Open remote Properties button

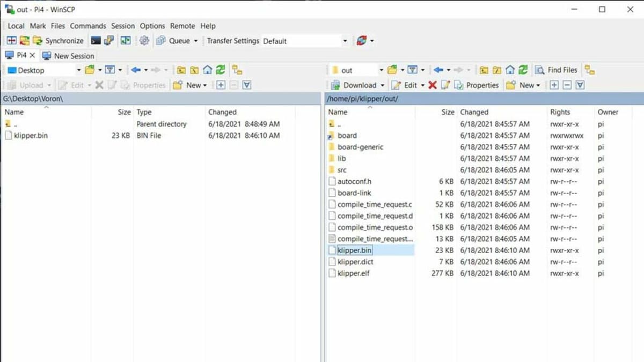[x=477, y=85]
